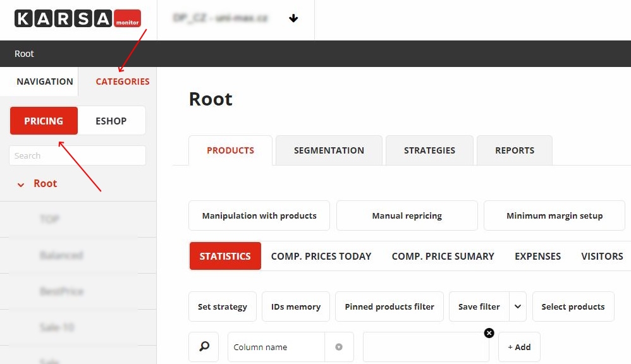Click the + Add filter button
The width and height of the screenshot is (631, 364).
click(x=519, y=347)
